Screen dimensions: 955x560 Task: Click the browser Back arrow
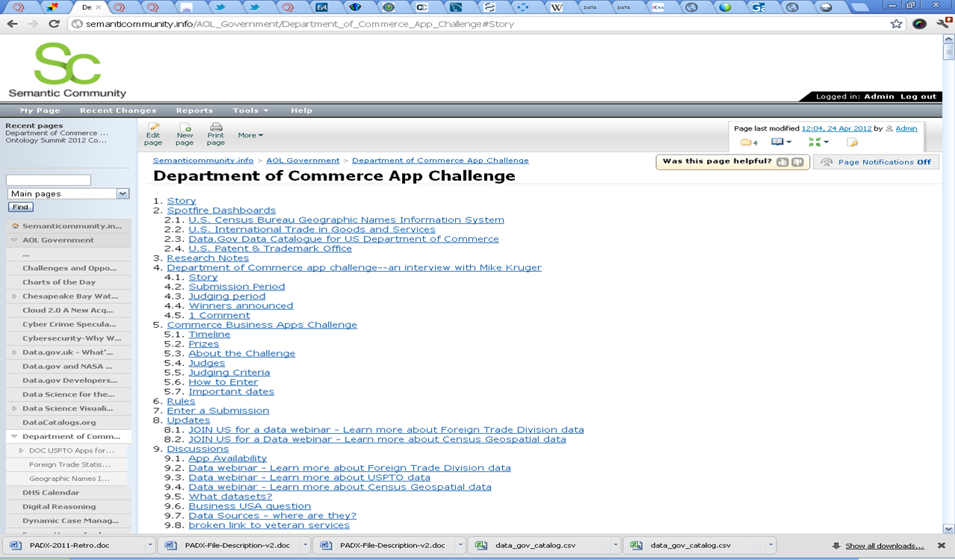(13, 24)
